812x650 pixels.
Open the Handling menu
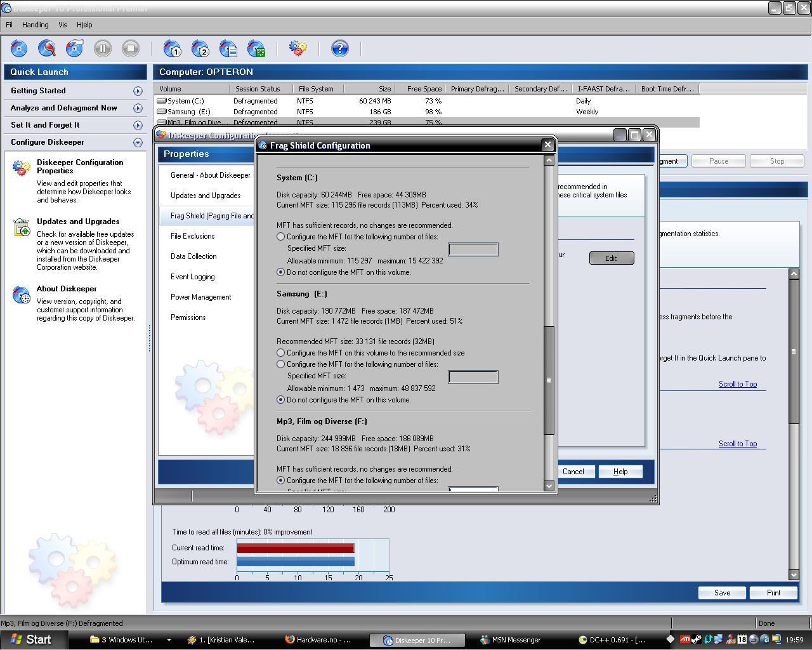(36, 25)
